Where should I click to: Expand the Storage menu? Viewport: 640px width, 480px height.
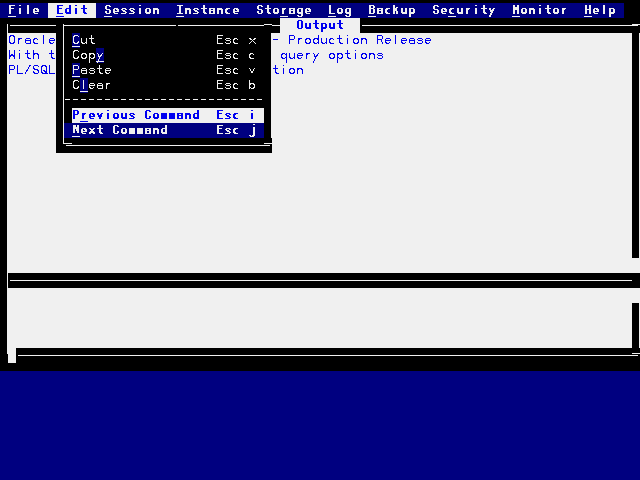[x=284, y=10]
